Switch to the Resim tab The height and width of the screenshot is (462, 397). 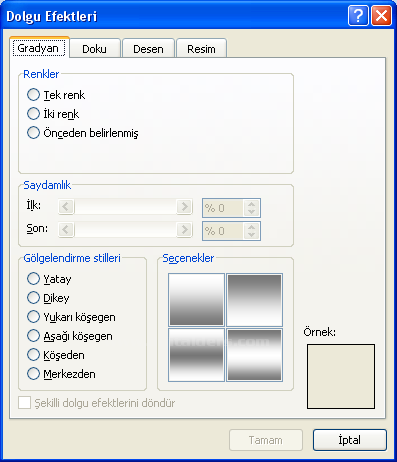(x=201, y=49)
